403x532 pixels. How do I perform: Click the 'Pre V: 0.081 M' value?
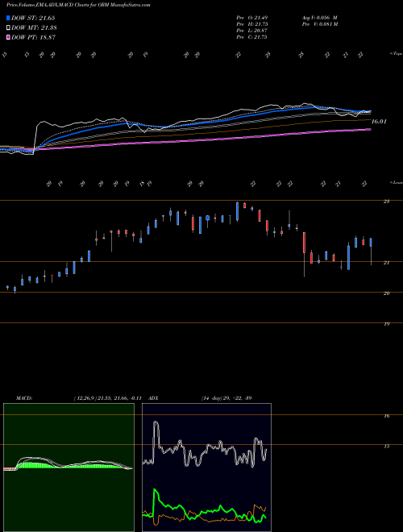[320, 24]
